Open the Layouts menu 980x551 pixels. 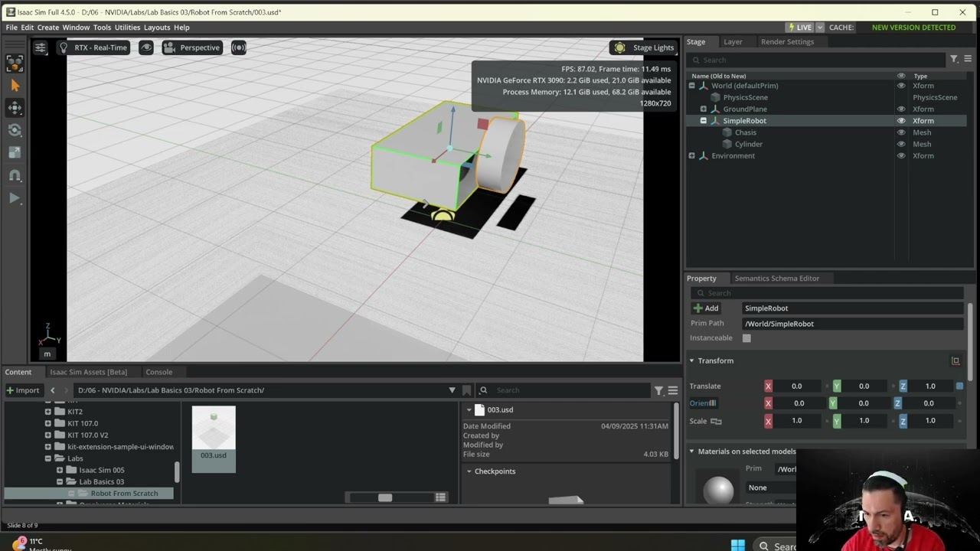[156, 28]
